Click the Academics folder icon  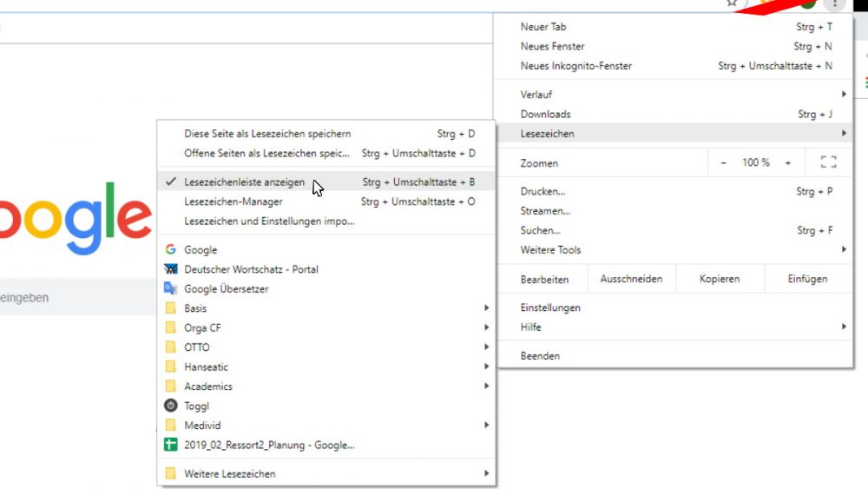[x=170, y=386]
